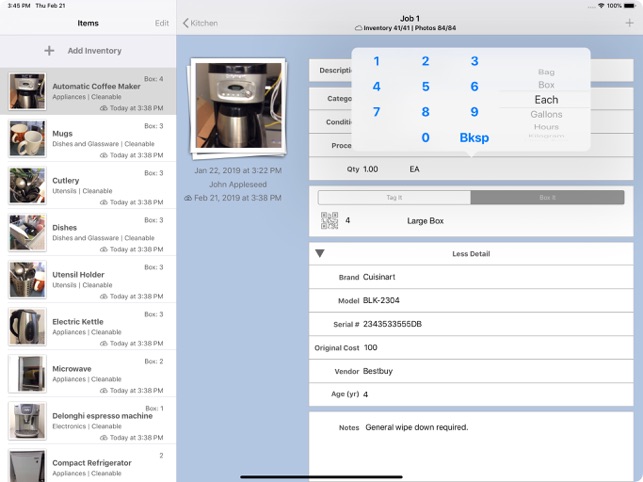Screen dimensions: 643x482
Task: Tap digit 7 on the keypad
Action: tap(376, 112)
